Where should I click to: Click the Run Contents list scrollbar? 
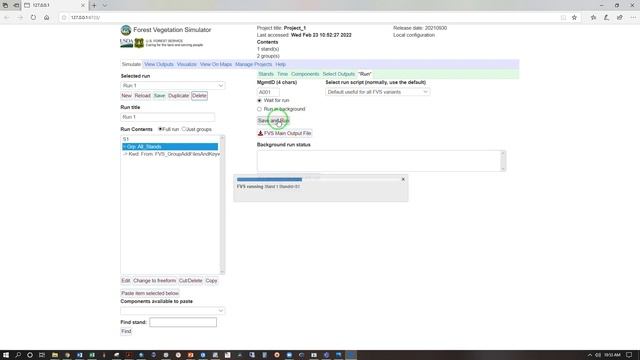222,204
